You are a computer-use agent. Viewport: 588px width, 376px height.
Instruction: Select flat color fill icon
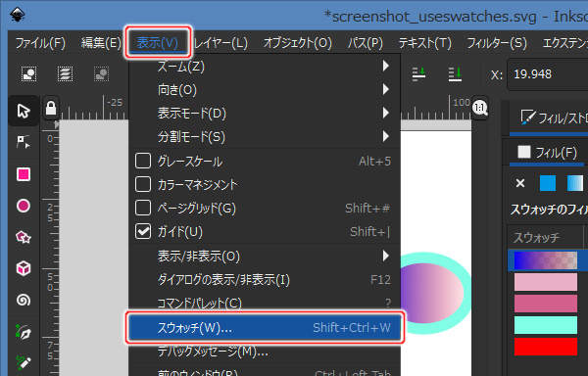click(x=548, y=183)
